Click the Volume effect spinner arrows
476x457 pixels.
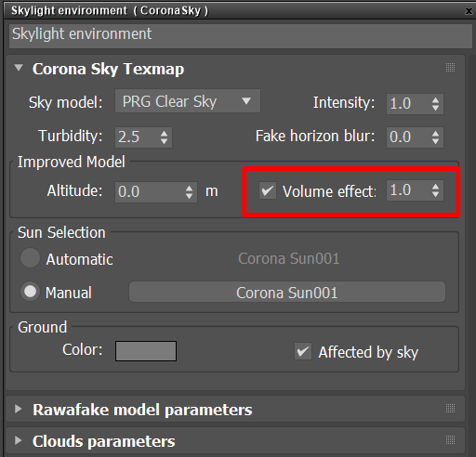[x=435, y=190]
